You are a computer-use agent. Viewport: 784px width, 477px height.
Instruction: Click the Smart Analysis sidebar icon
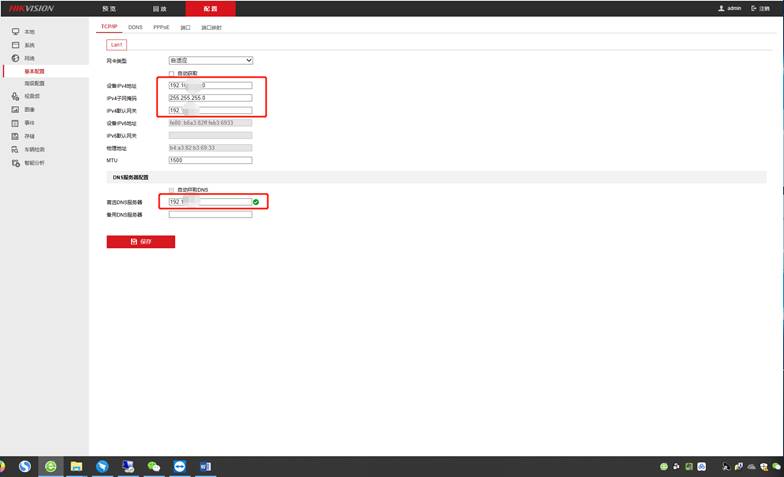coord(15,162)
